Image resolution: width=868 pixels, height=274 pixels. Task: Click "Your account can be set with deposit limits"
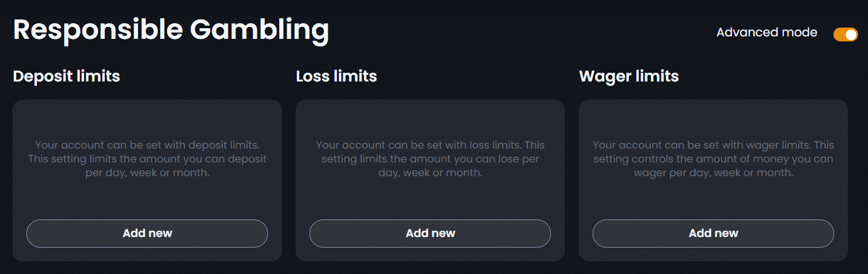tap(147, 145)
